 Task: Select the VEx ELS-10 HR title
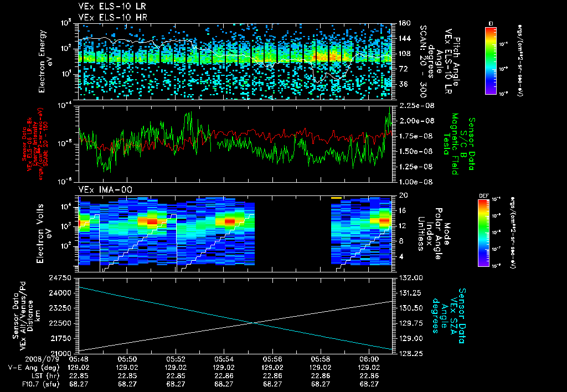pyautogui.click(x=113, y=17)
